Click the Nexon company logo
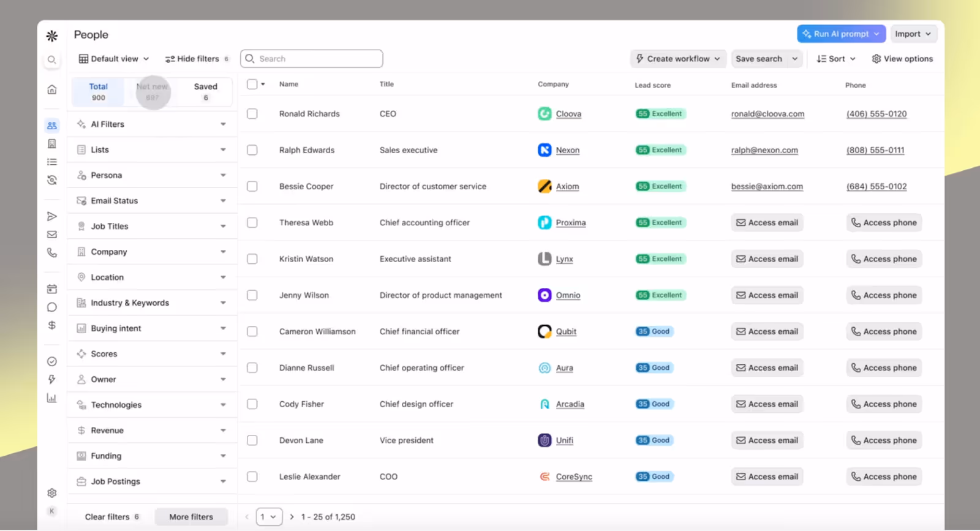 click(x=545, y=150)
